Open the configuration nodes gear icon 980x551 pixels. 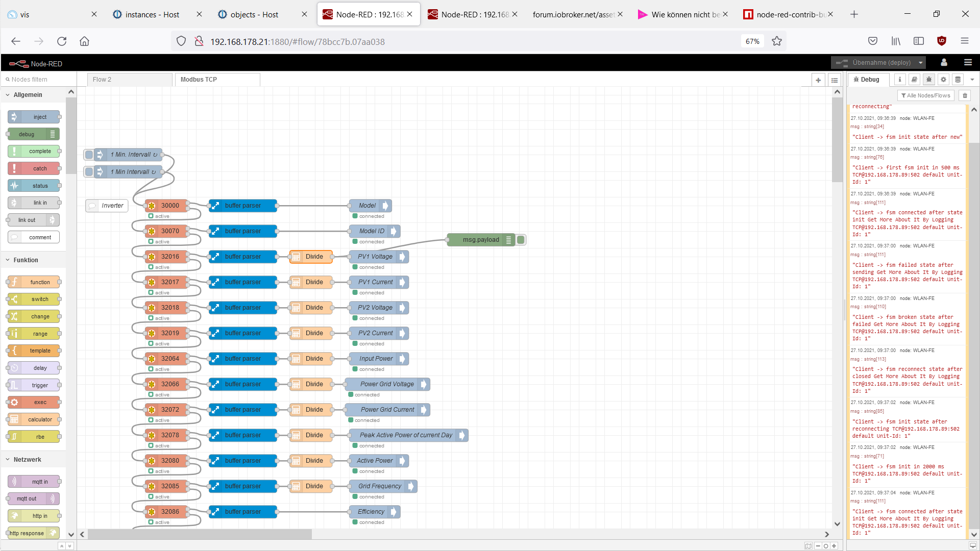(x=943, y=80)
